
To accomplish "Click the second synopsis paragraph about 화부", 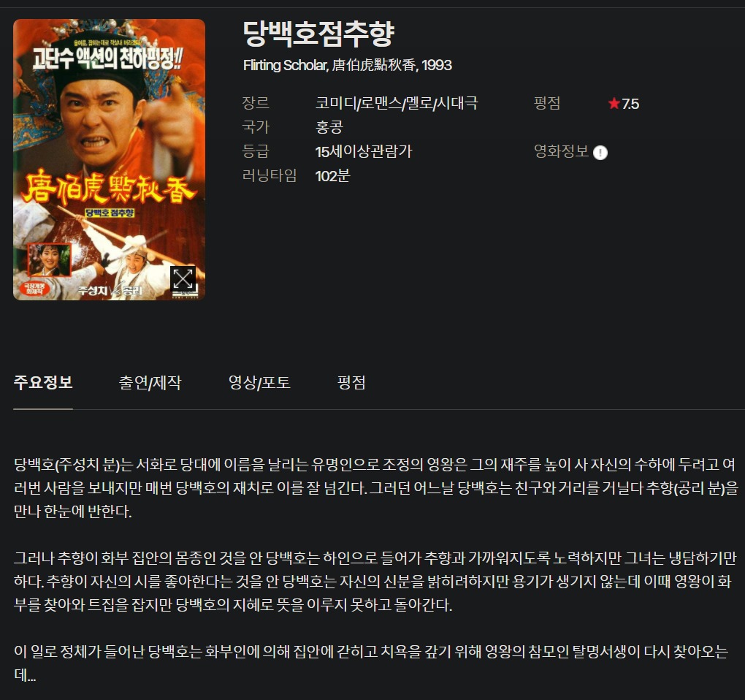I will tap(375, 581).
